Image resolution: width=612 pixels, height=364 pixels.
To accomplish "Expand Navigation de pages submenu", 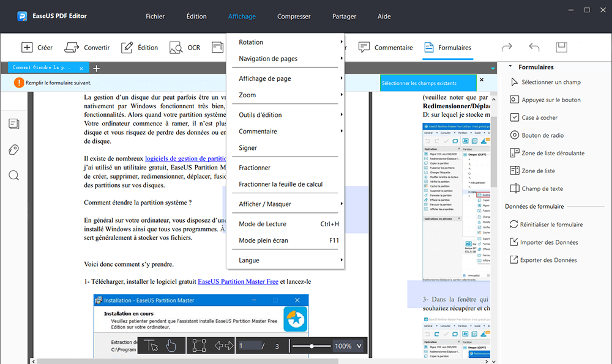I will (x=285, y=59).
